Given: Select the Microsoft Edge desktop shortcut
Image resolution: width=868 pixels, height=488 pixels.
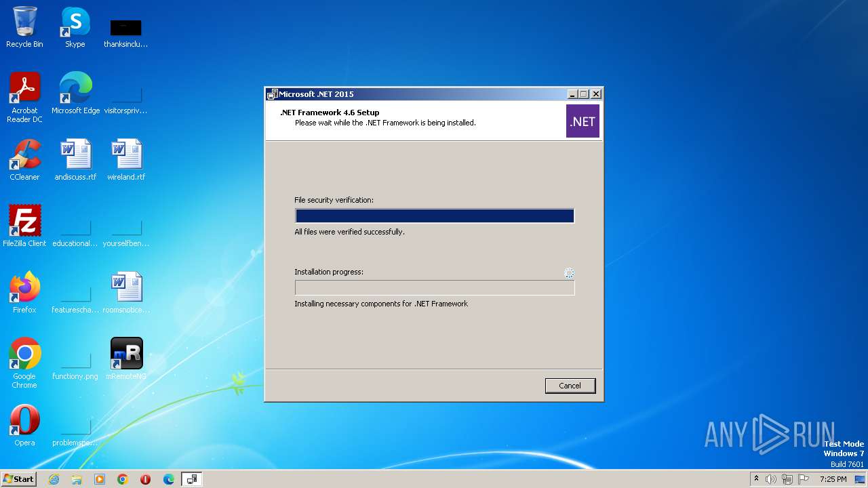Looking at the screenshot, I should (75, 94).
